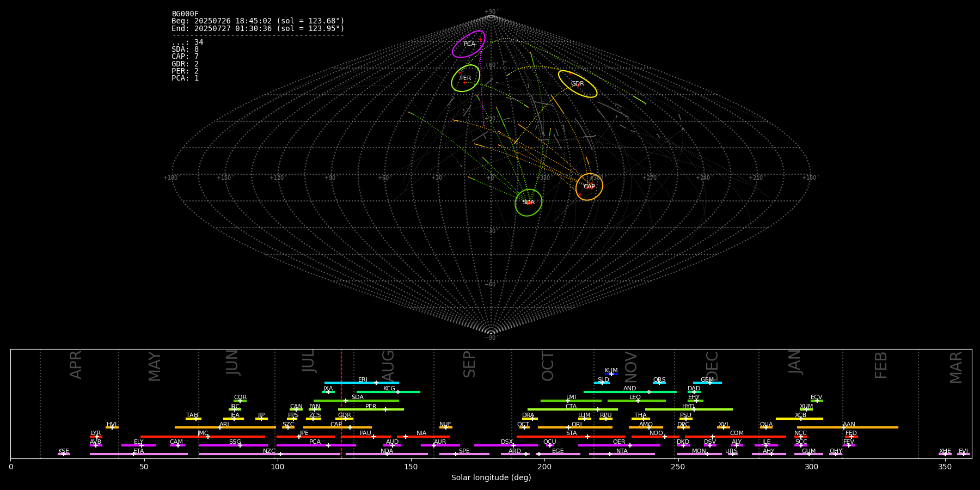The height and width of the screenshot is (490, 980).
Task: Select the −60 latitude label on map
Action: (491, 285)
